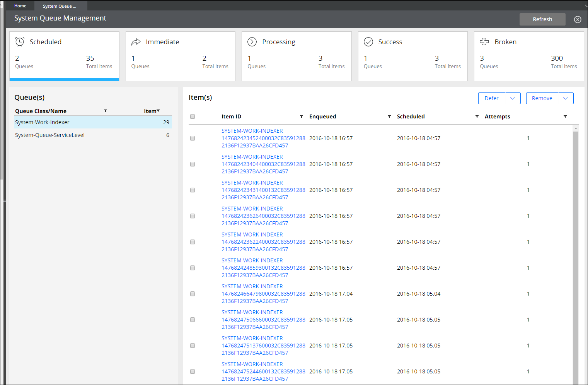Image resolution: width=588 pixels, height=385 pixels.
Task: Switch to the Home tab
Action: [x=20, y=5]
